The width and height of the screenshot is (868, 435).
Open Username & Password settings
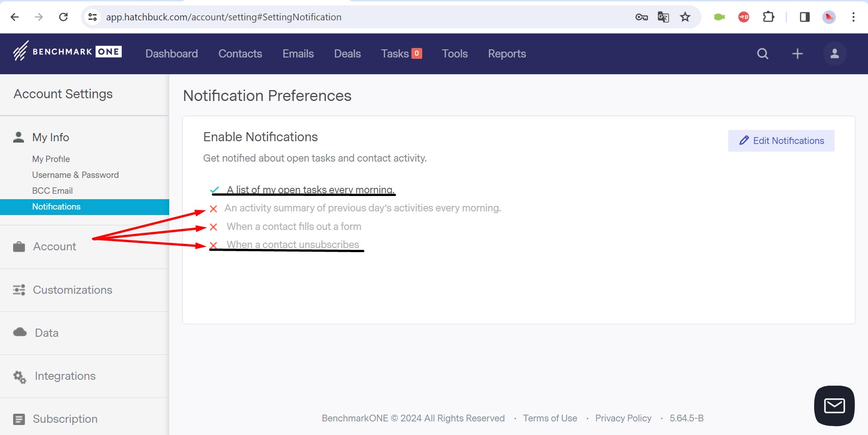[x=76, y=175]
